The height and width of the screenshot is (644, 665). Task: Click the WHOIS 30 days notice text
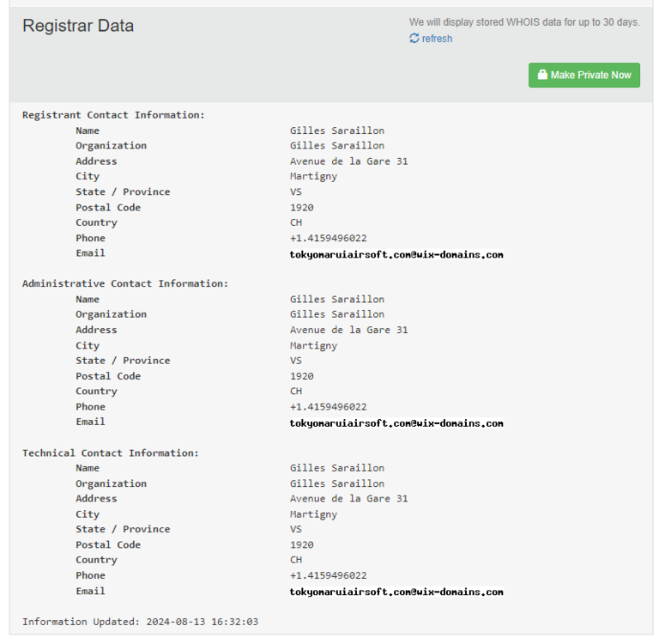click(523, 22)
